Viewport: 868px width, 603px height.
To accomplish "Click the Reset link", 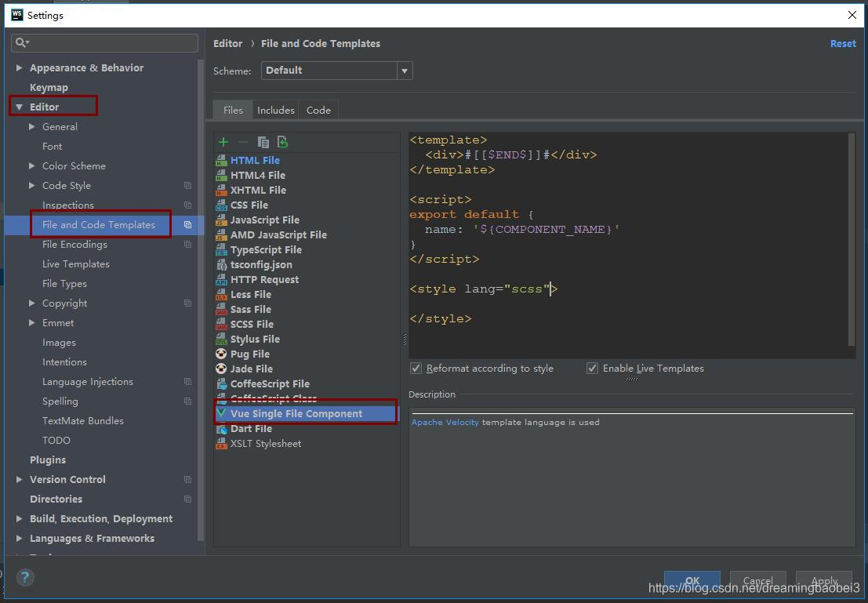I will point(843,44).
